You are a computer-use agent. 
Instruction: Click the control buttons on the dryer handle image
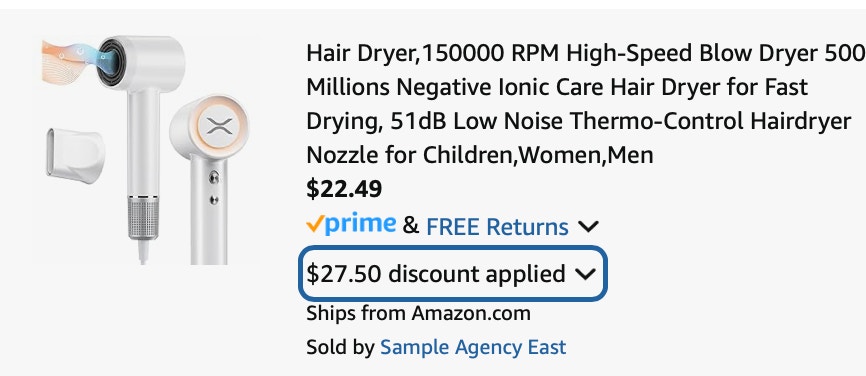click(x=214, y=188)
